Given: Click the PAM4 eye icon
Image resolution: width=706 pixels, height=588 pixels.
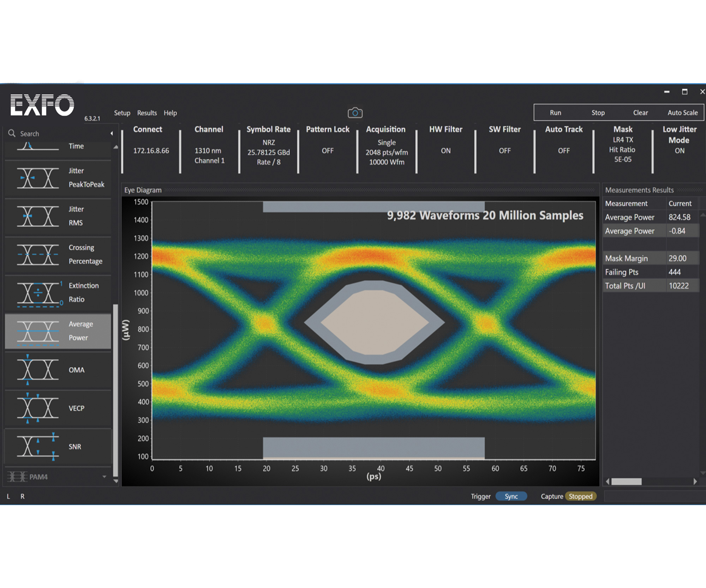Looking at the screenshot, I should [17, 477].
